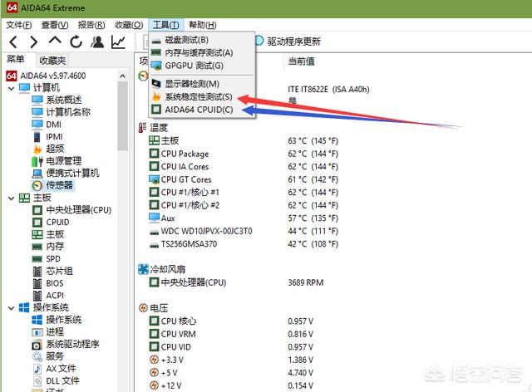Refresh using the circular arrow icon
Screen dimensions: 532x392
(76, 42)
